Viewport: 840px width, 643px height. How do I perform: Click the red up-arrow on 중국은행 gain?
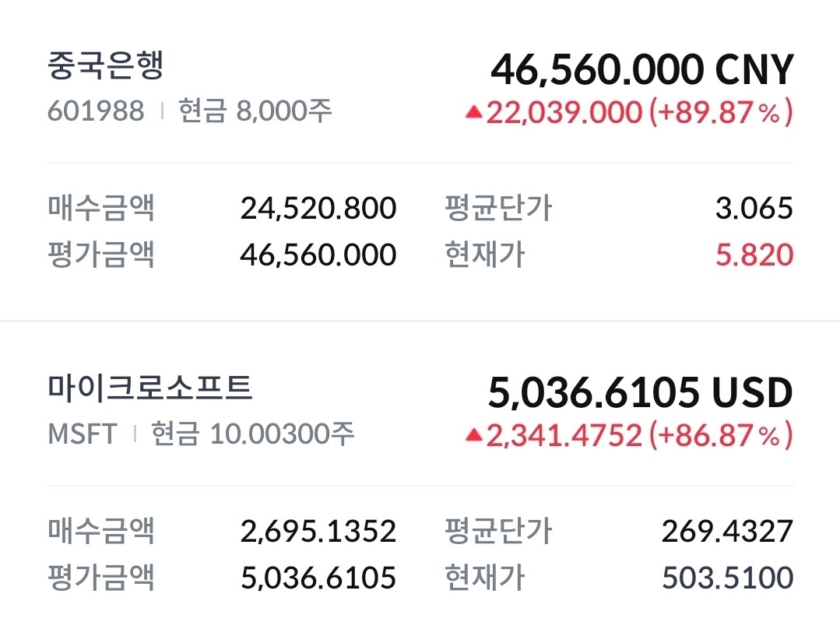pos(474,113)
